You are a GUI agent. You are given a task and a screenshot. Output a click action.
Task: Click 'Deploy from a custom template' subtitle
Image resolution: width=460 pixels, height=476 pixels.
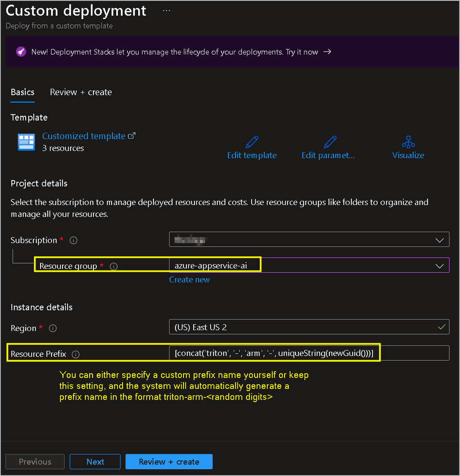click(x=59, y=26)
